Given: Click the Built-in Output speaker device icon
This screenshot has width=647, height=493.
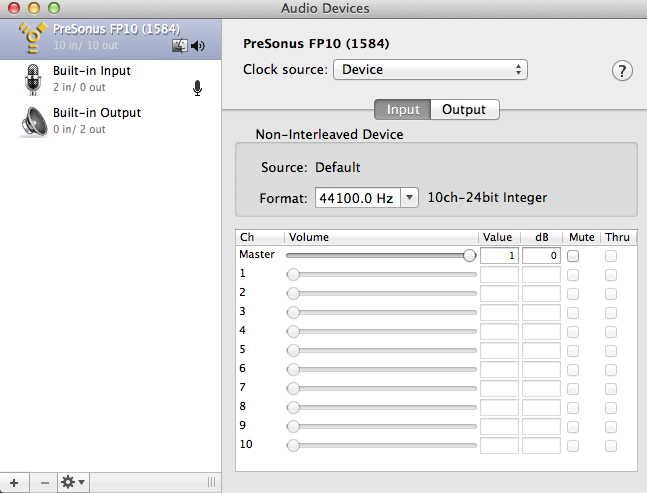Looking at the screenshot, I should [x=34, y=122].
